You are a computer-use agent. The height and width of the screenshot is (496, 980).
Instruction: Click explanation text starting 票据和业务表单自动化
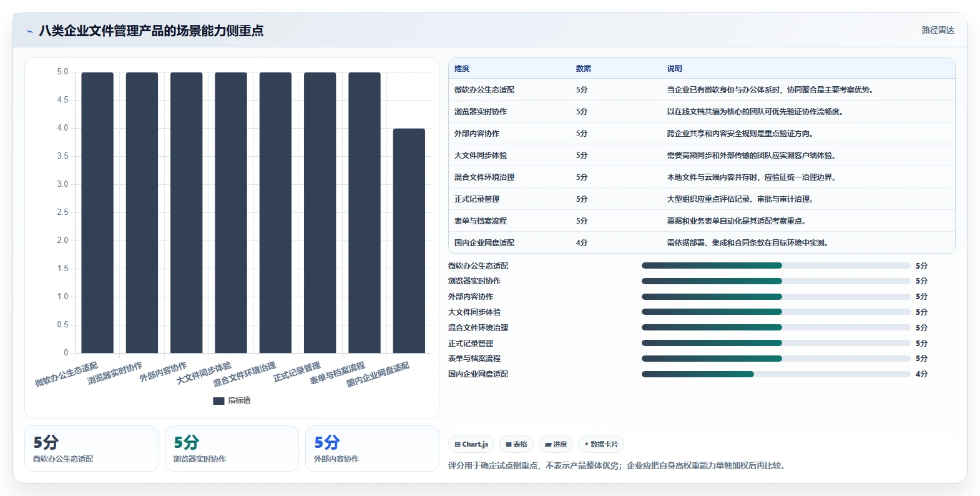tap(737, 221)
